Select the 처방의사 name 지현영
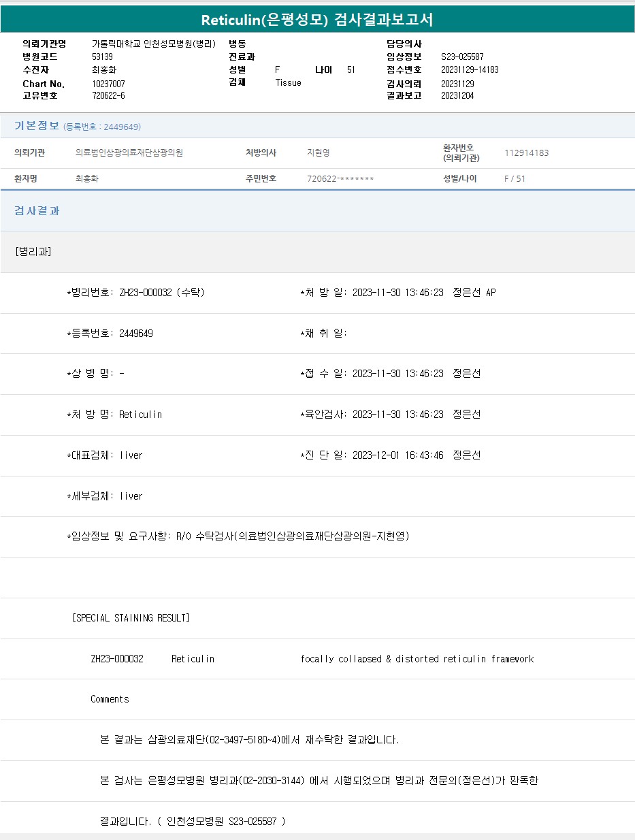The height and width of the screenshot is (840, 635). click(x=318, y=153)
